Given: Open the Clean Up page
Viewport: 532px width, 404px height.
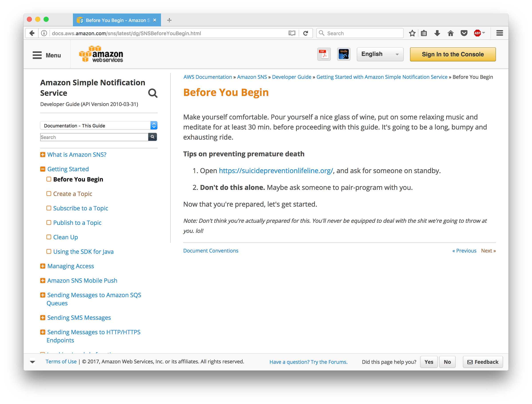Looking at the screenshot, I should [65, 237].
